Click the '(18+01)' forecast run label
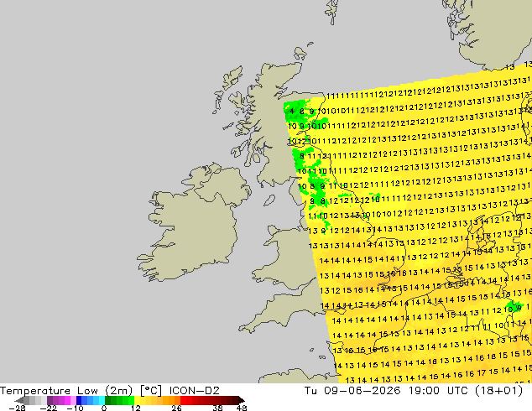Image resolution: width=532 pixels, height=411 pixels. [500, 391]
